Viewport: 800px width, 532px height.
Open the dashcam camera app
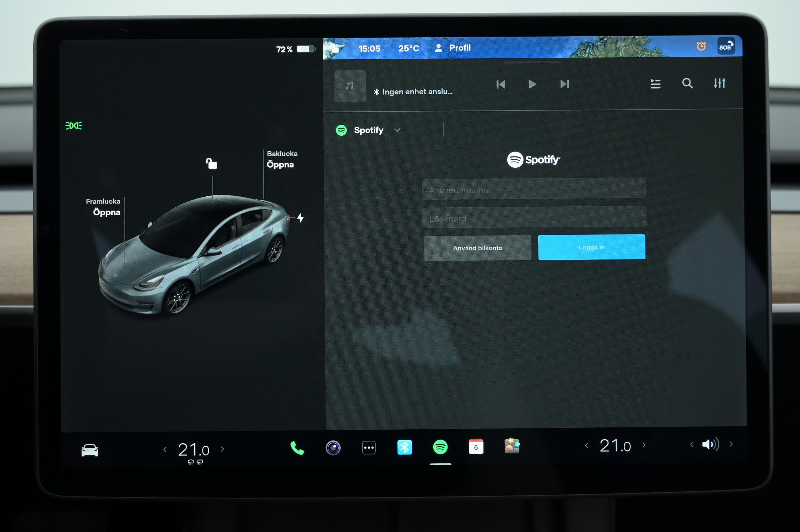(x=333, y=448)
